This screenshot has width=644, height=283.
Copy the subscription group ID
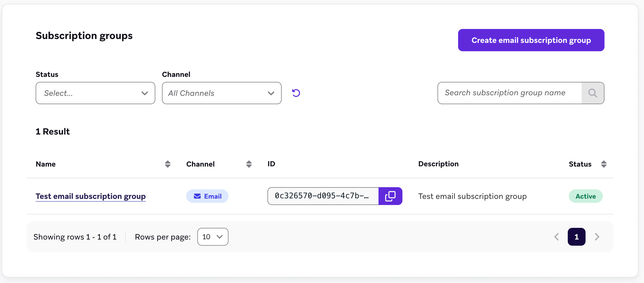390,196
